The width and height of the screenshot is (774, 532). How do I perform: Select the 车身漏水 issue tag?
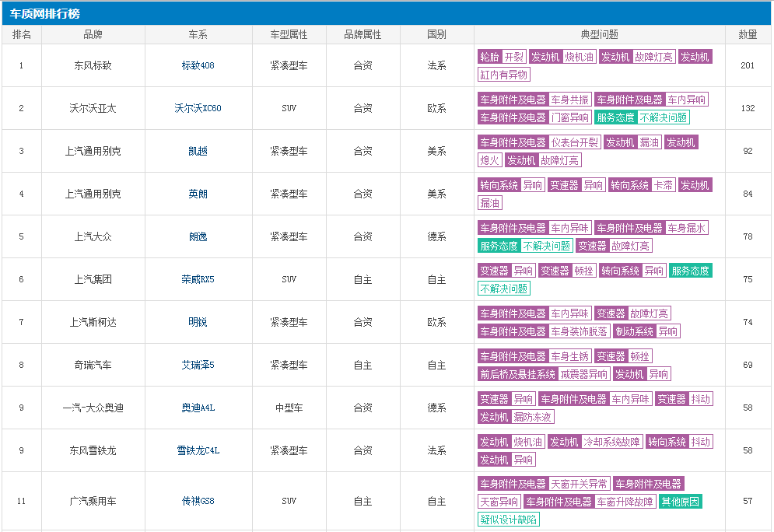tap(687, 228)
